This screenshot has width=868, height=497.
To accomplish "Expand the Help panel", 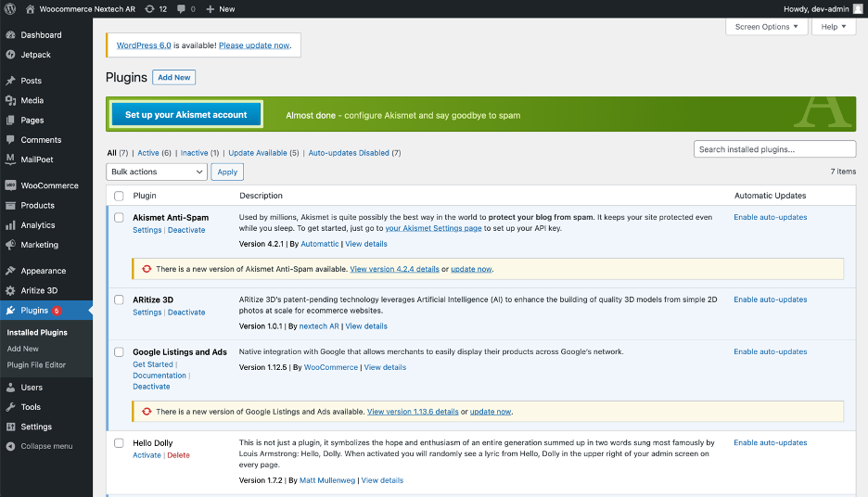I will (834, 27).
